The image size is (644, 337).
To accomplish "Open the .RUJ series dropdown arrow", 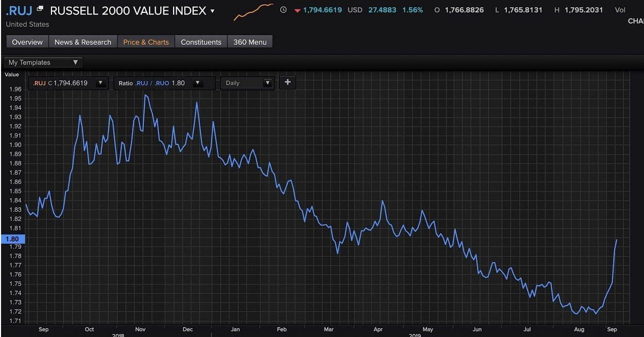I will click(x=100, y=82).
